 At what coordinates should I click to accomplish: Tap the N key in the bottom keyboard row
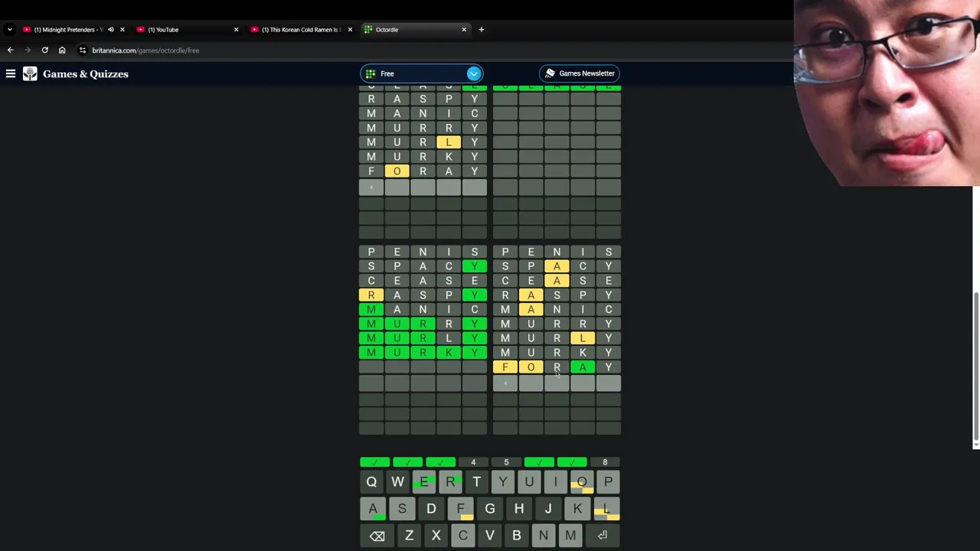tap(544, 536)
